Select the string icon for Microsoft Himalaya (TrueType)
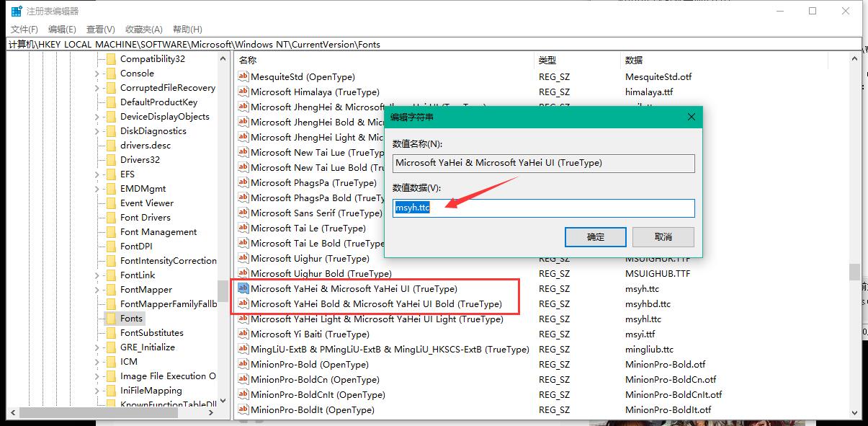This screenshot has height=426, width=868. pos(243,92)
